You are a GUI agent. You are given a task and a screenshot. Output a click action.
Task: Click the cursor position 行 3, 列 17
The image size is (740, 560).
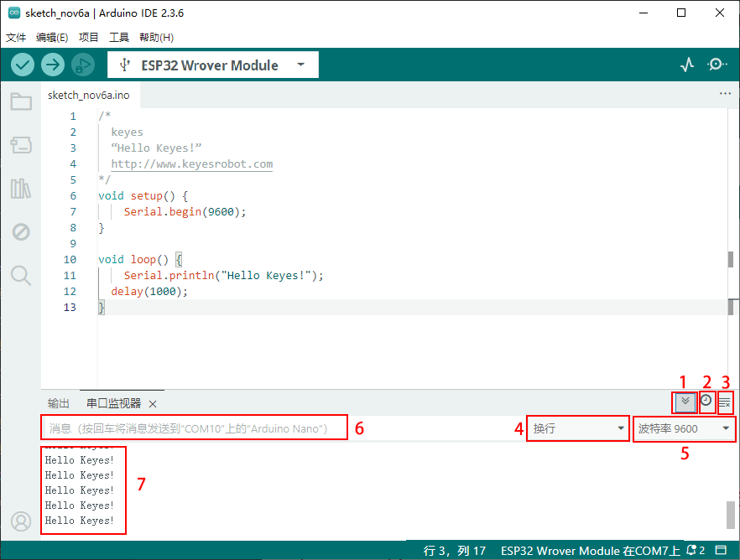[455, 551]
